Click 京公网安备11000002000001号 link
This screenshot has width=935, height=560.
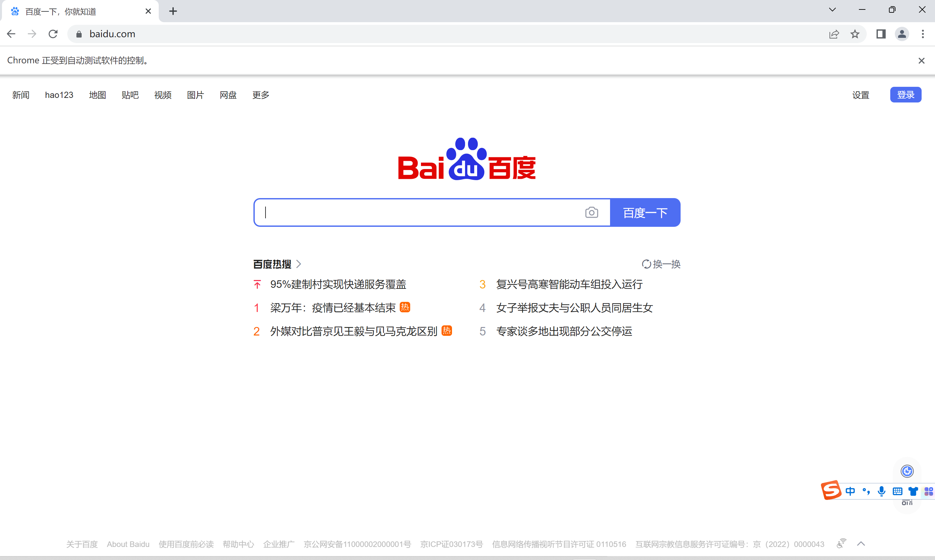[357, 544]
